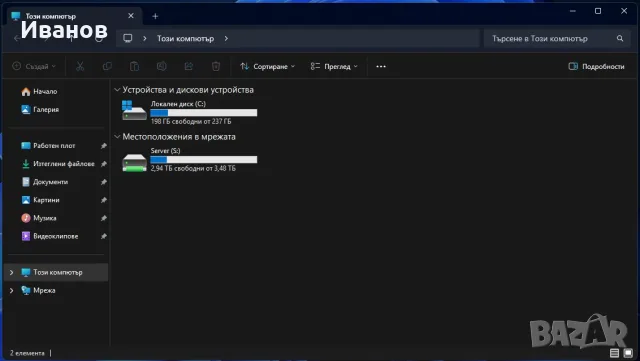640x361 pixels.
Task: Click the Paste clipboard icon
Action: click(x=134, y=66)
